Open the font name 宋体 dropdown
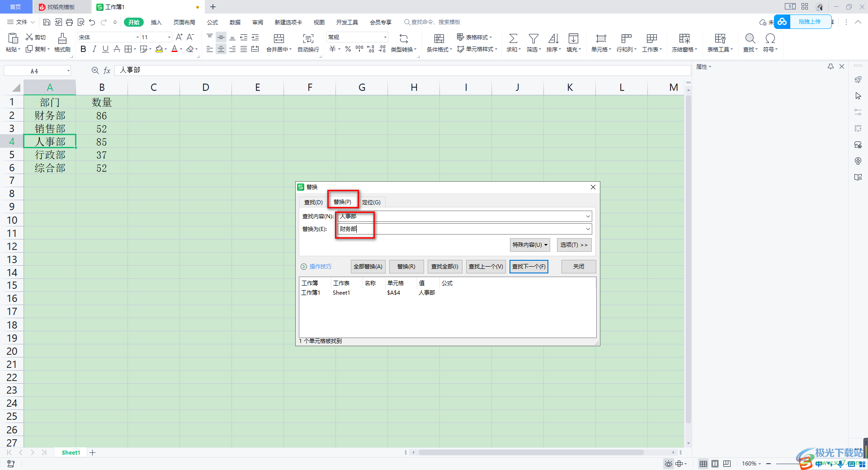868x470 pixels. (x=137, y=37)
